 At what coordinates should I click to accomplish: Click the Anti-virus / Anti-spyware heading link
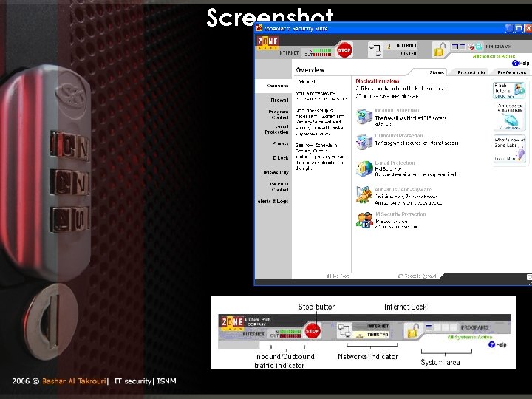(x=403, y=189)
